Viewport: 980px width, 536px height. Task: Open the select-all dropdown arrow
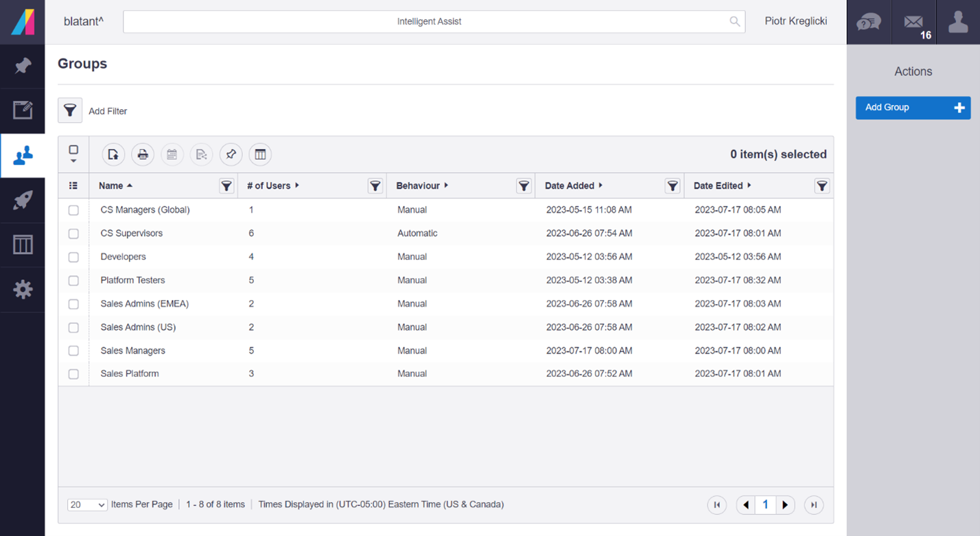pos(73,161)
